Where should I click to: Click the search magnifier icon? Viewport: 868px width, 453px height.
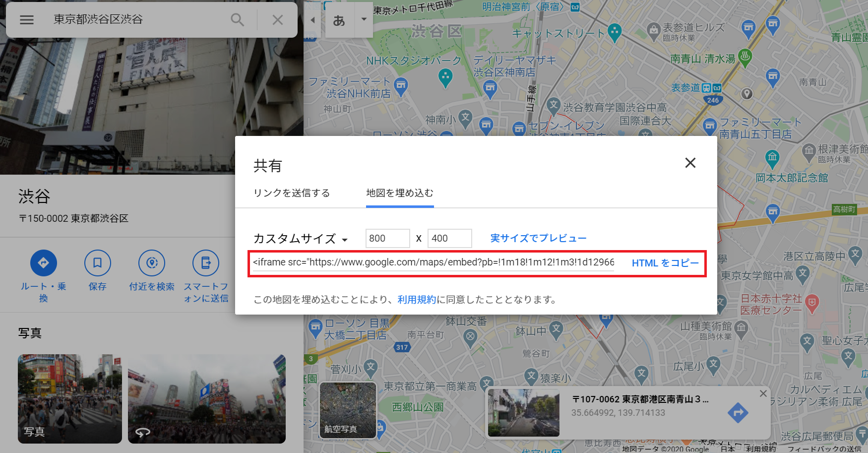point(238,20)
